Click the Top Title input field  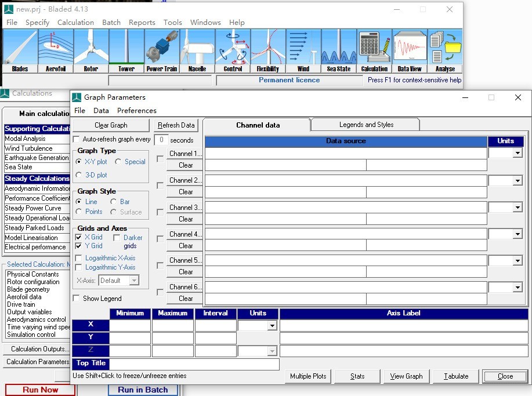tap(194, 364)
